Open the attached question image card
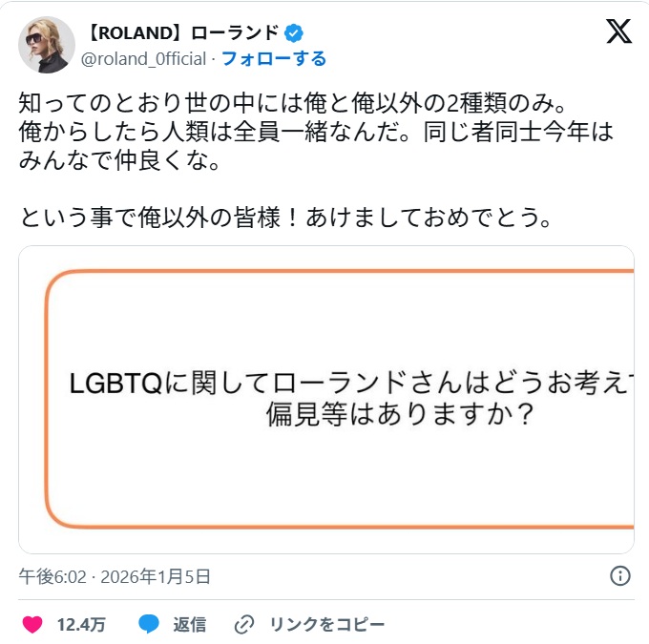 pos(326,400)
